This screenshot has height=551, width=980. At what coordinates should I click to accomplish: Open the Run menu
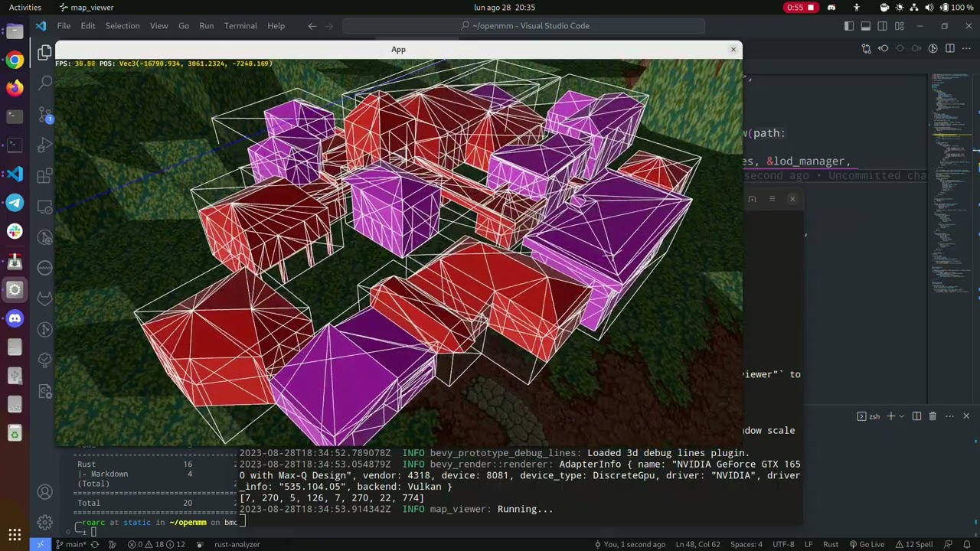(x=207, y=26)
